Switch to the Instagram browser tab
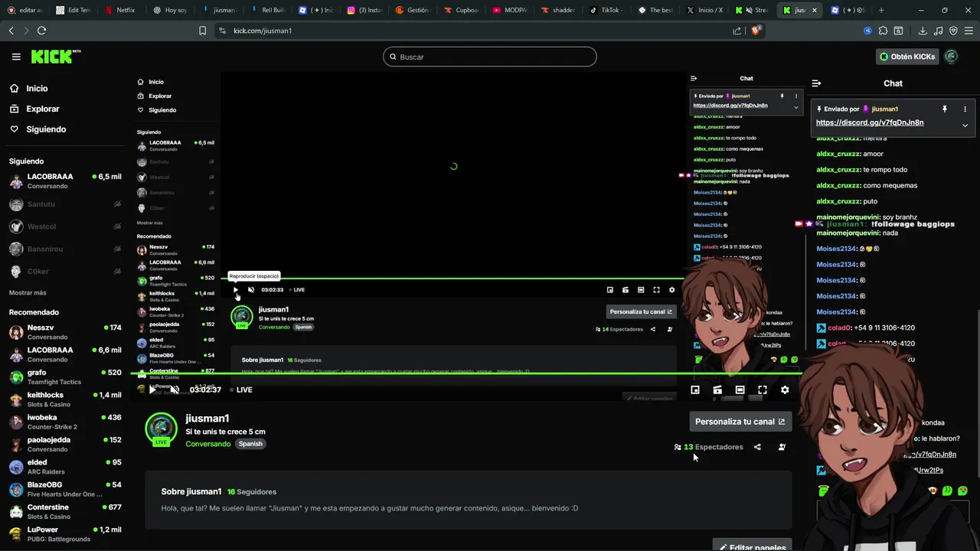This screenshot has width=980, height=551. pos(364,10)
